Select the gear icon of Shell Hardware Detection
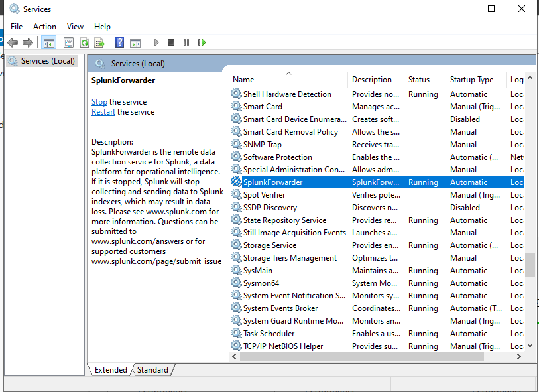This screenshot has height=392, width=539. 236,94
